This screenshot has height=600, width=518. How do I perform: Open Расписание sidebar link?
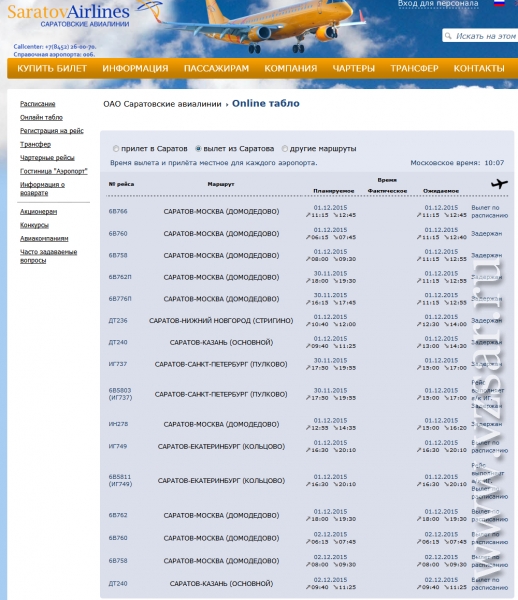(x=37, y=104)
